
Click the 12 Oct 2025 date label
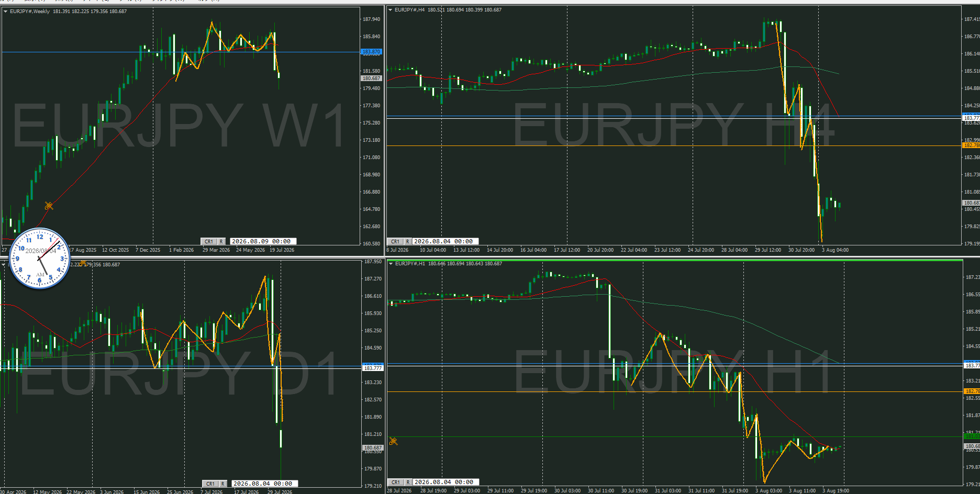pos(115,250)
